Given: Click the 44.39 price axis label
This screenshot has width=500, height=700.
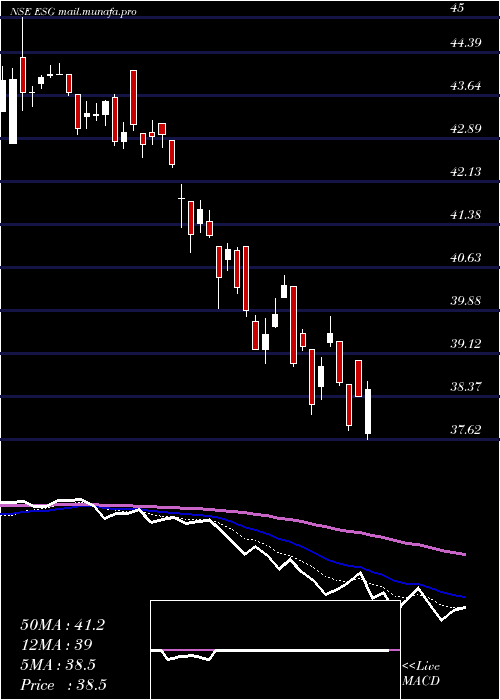Looking at the screenshot, I should click(x=466, y=43).
